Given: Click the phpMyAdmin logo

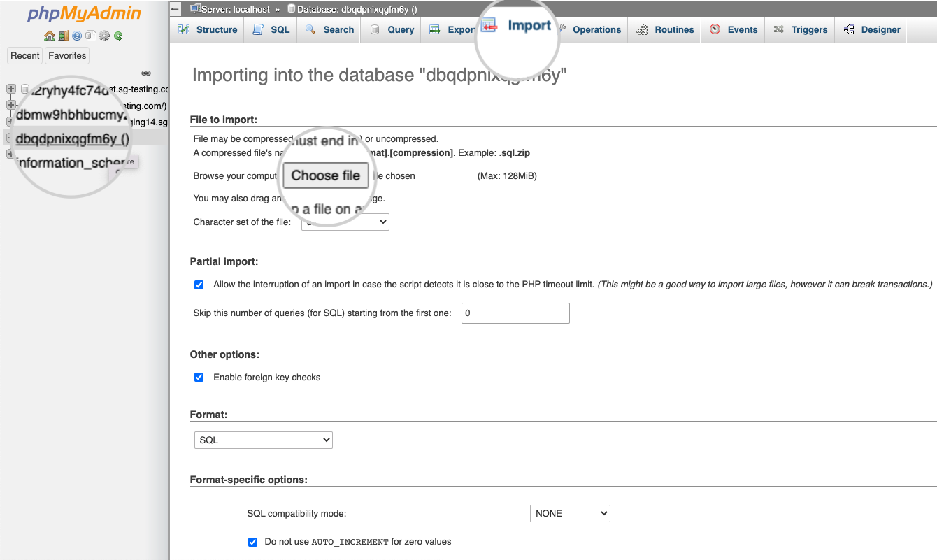Looking at the screenshot, I should (84, 14).
